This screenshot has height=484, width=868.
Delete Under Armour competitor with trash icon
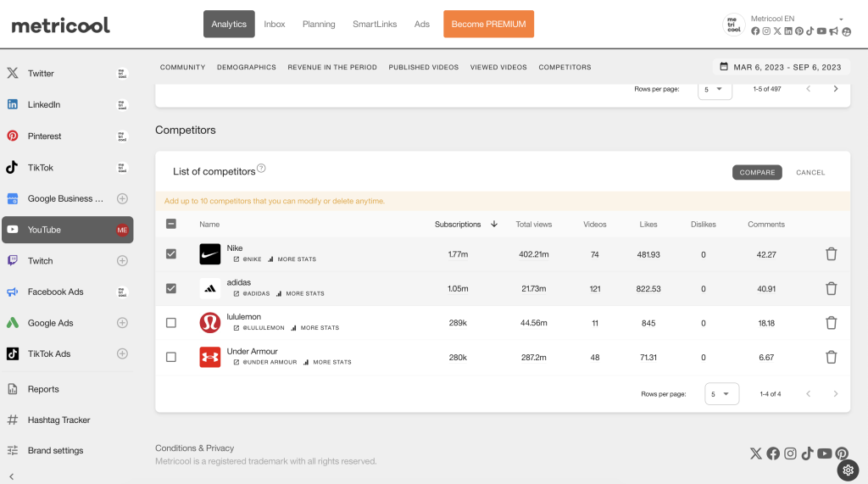tap(831, 357)
